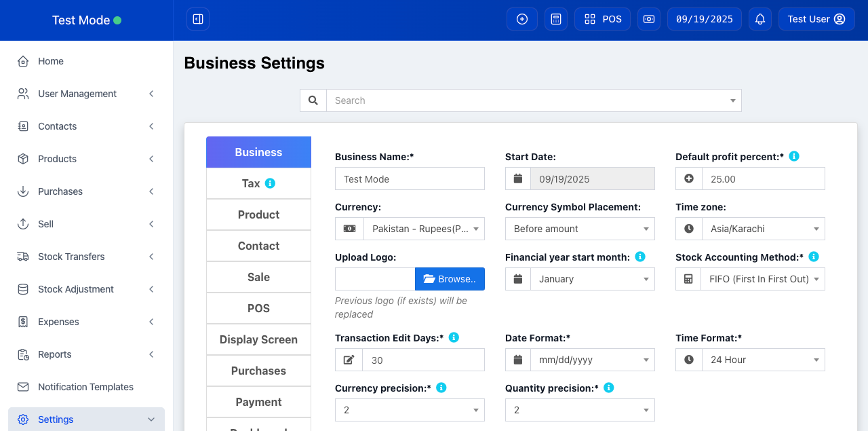This screenshot has width=868, height=431.
Task: Click the Browse.. logo upload button
Action: [450, 279]
